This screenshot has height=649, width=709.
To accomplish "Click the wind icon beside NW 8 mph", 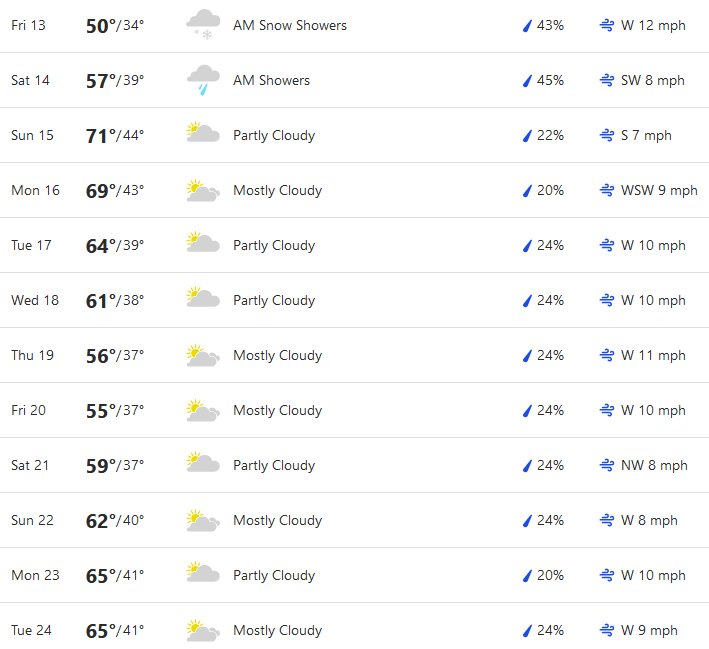I will (x=607, y=465).
